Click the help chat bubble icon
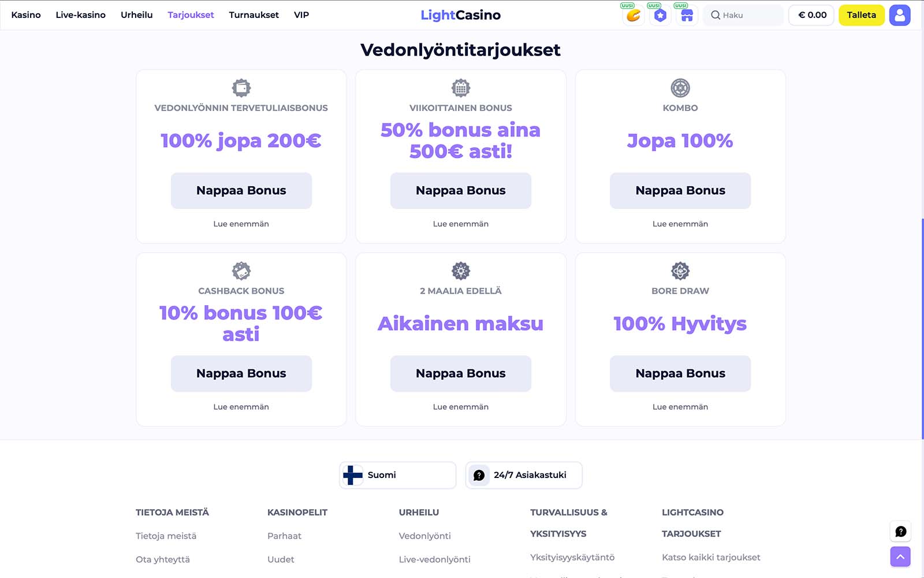 click(900, 532)
